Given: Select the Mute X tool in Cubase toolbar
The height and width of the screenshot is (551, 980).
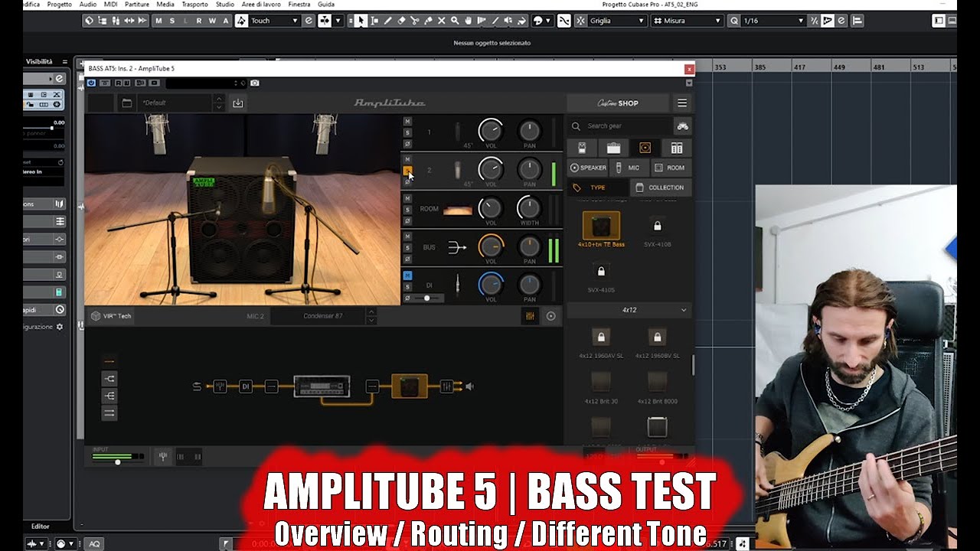Looking at the screenshot, I should coord(441,21).
